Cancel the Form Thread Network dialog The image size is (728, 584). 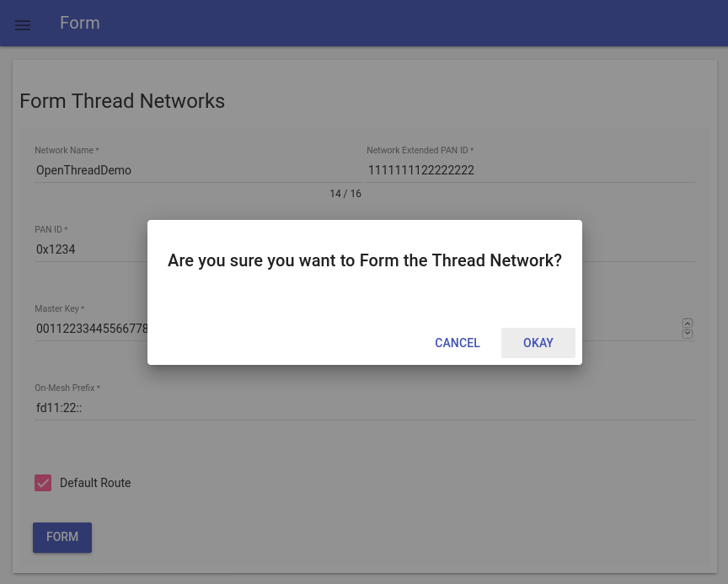pos(457,343)
